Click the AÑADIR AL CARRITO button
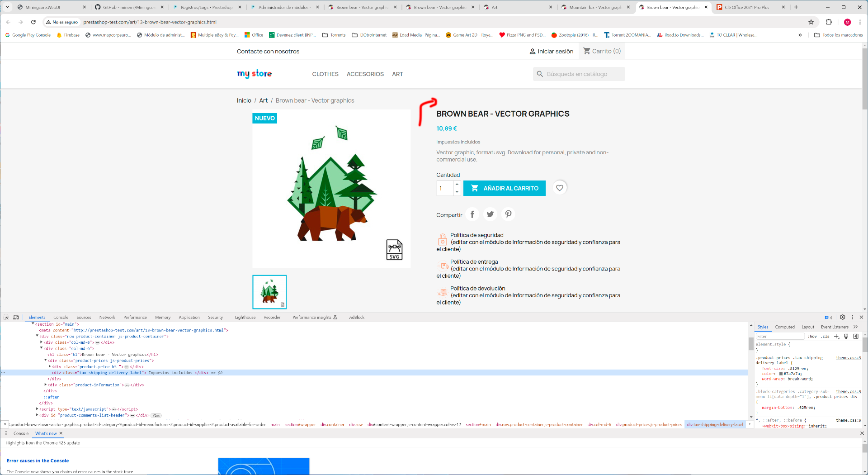The height and width of the screenshot is (475, 868). pyautogui.click(x=505, y=188)
